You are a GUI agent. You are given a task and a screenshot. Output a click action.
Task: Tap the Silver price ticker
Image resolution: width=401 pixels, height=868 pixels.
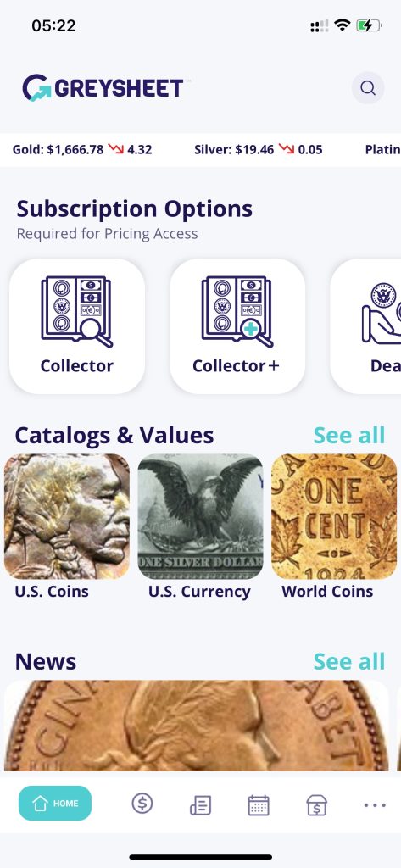pos(258,149)
